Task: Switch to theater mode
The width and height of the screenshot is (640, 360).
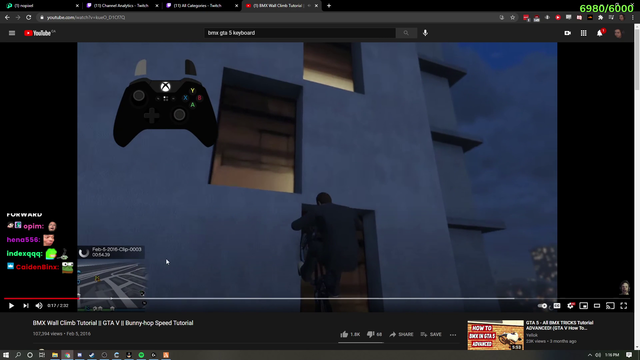Action: point(597,305)
